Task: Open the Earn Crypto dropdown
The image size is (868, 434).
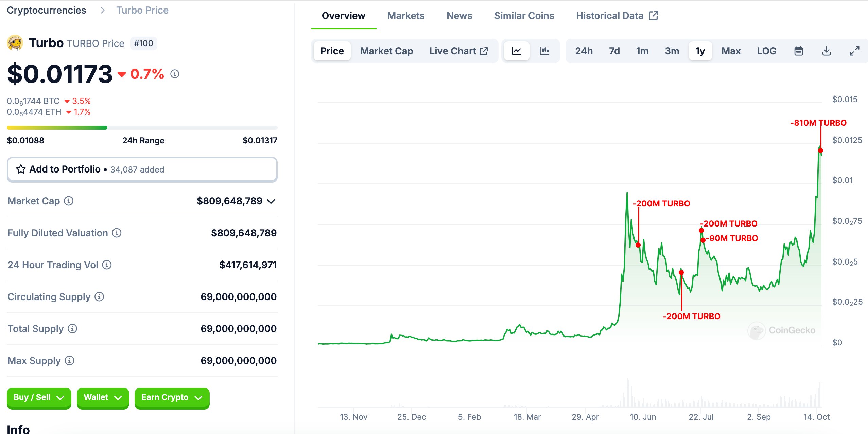Action: pos(172,397)
